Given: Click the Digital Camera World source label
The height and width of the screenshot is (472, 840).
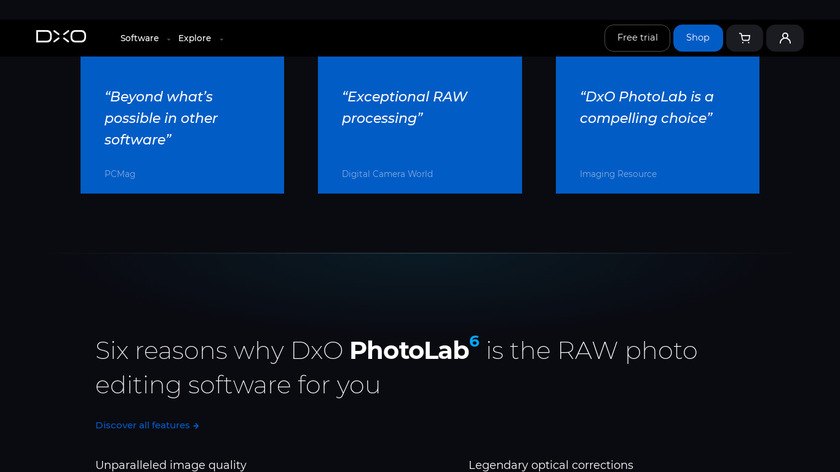Looking at the screenshot, I should [387, 174].
